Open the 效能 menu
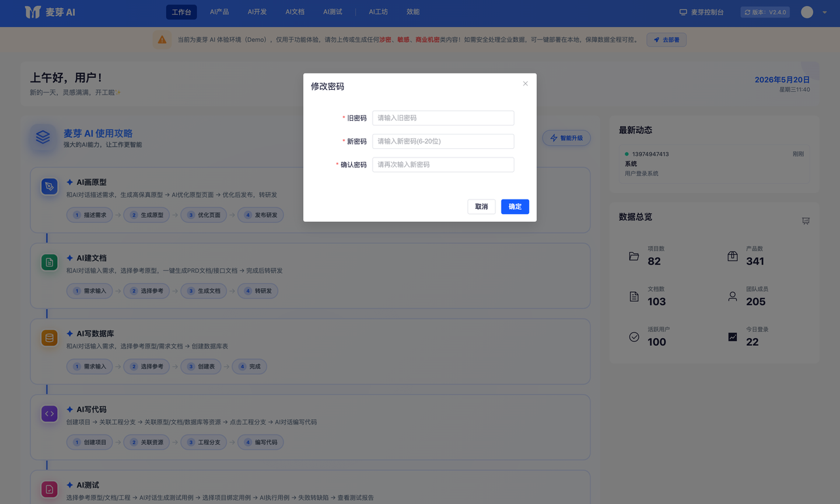Image resolution: width=840 pixels, height=504 pixels. click(x=413, y=12)
